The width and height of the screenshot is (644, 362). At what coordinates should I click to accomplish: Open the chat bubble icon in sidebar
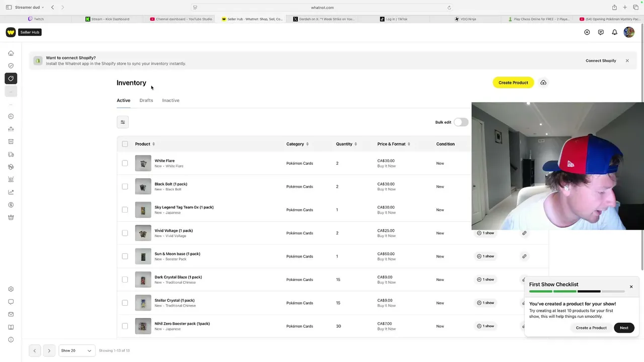coord(11,302)
